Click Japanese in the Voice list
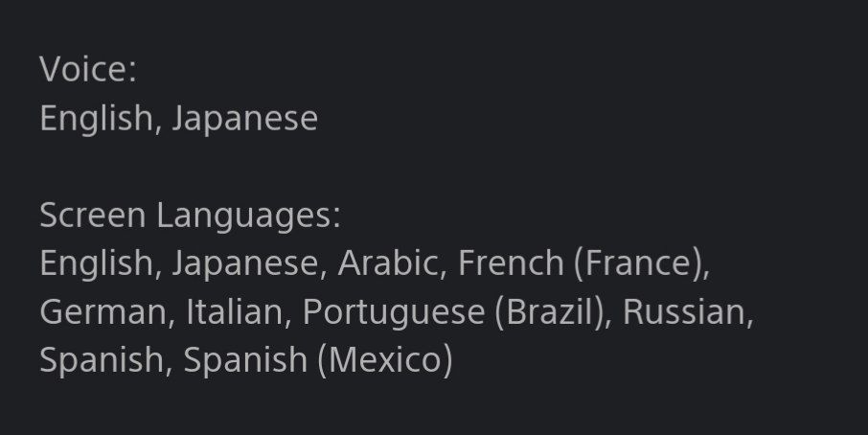 (244, 119)
